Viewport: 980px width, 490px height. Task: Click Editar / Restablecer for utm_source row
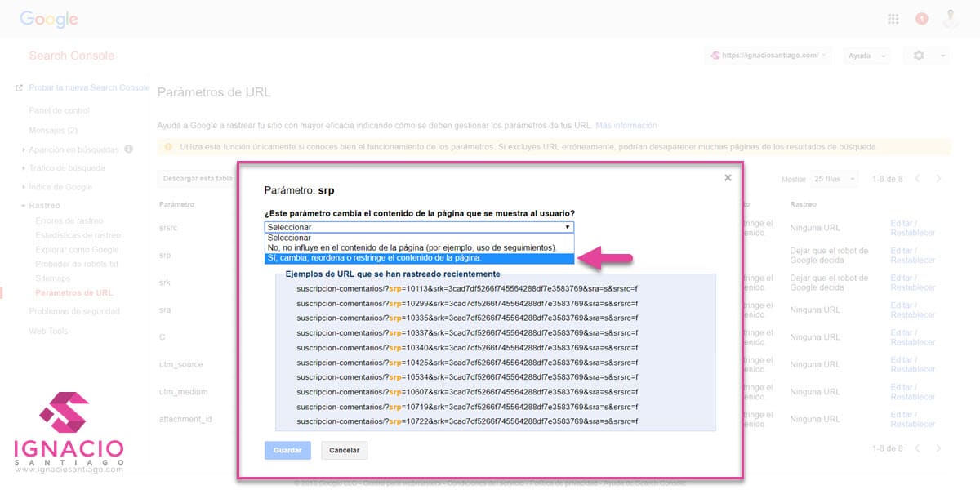click(x=912, y=364)
